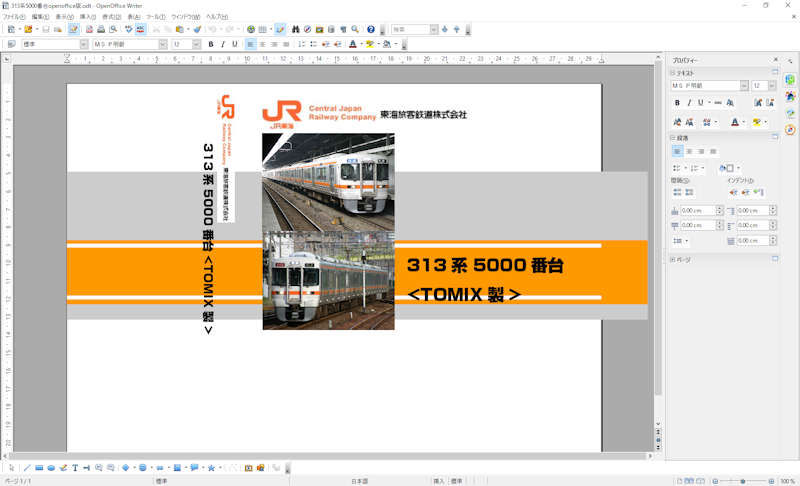The width and height of the screenshot is (800, 486).
Task: Click the 日本語 language status field
Action: pyautogui.click(x=360, y=481)
